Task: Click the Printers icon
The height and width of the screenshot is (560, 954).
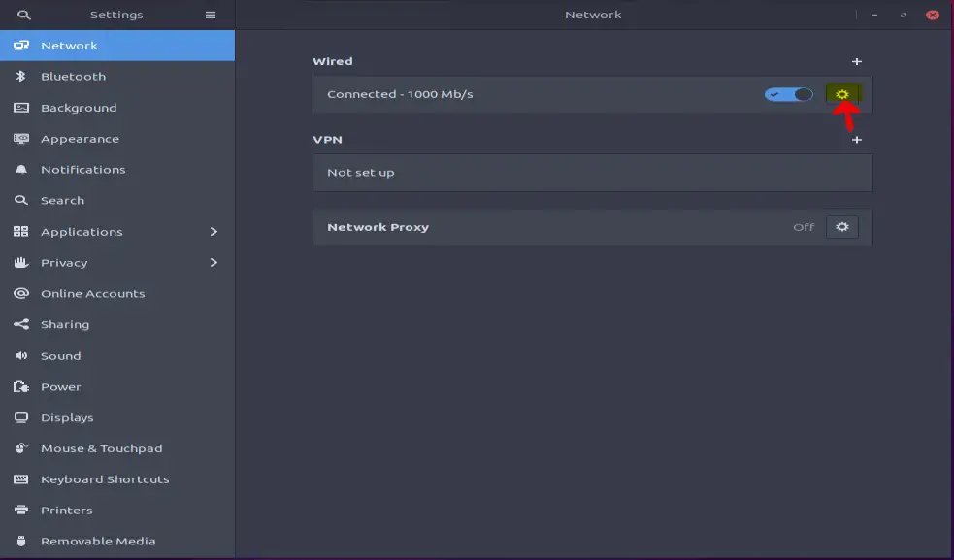Action: click(x=21, y=511)
